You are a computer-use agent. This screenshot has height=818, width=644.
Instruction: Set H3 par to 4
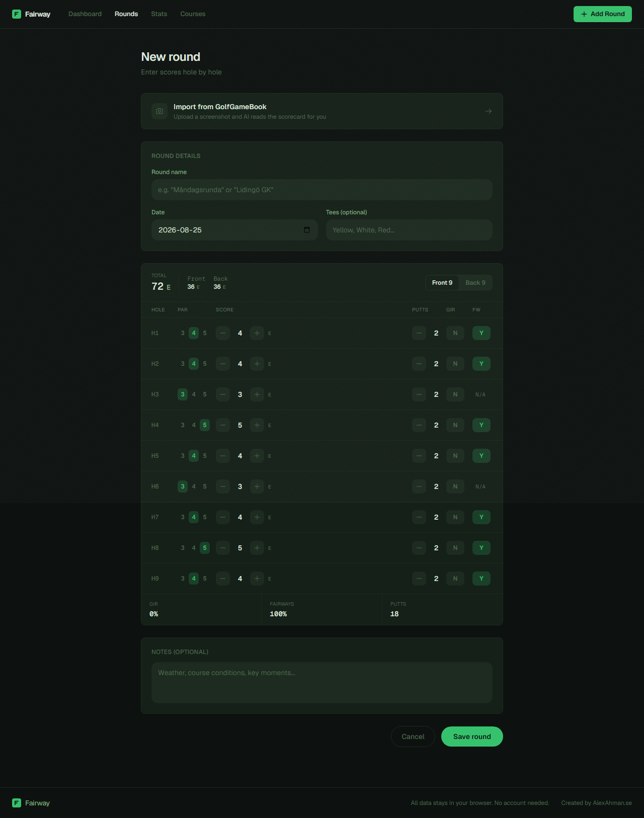(194, 394)
